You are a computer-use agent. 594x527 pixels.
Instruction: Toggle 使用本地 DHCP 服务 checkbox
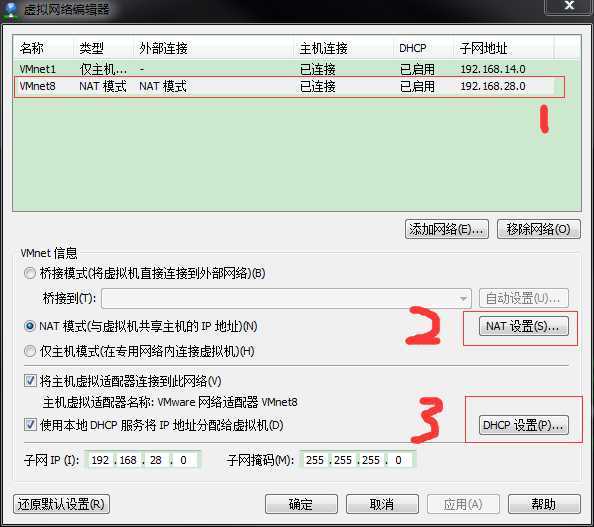30,425
